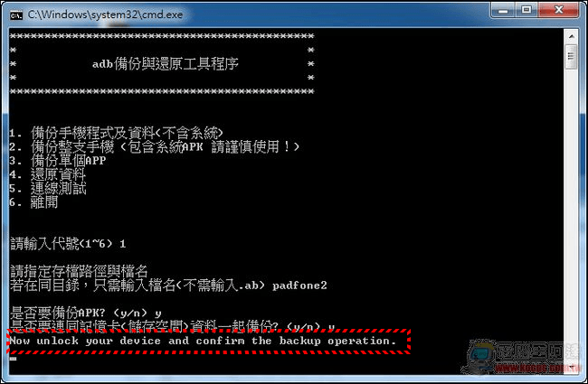Click the vertical scrollbar thumb
This screenshot has height=384, width=588.
coord(571,57)
